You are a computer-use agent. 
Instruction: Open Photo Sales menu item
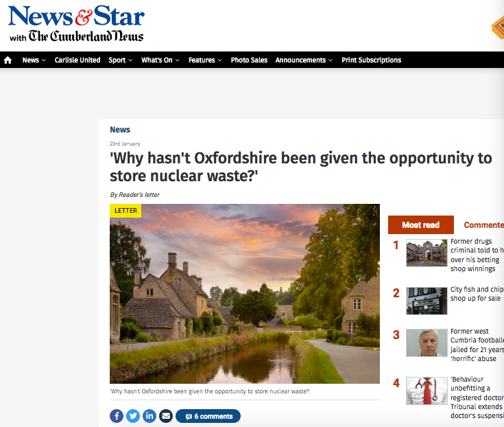(249, 60)
